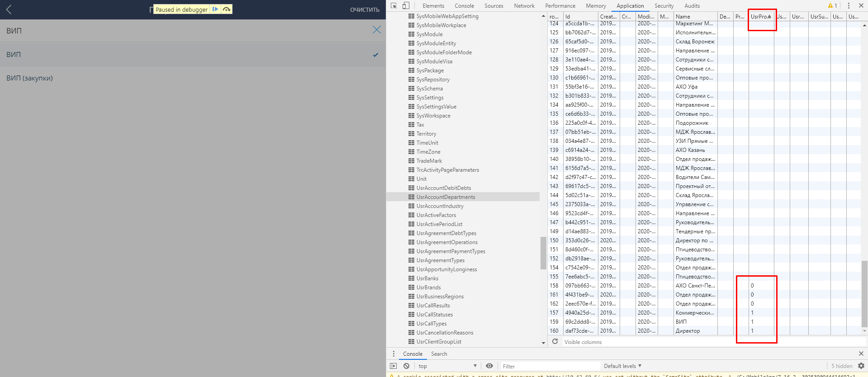Sort by the UsrSu column header
The width and height of the screenshot is (868, 377).
point(819,17)
